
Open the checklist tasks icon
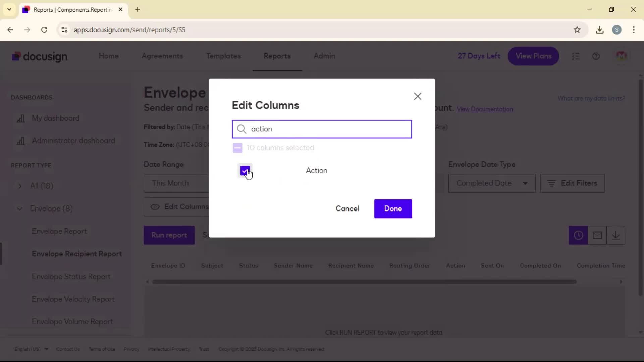point(576,56)
